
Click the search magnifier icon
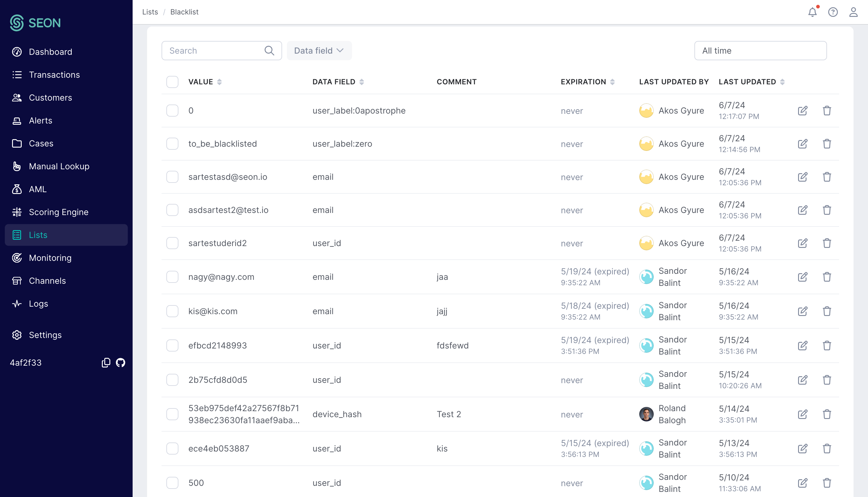click(269, 51)
